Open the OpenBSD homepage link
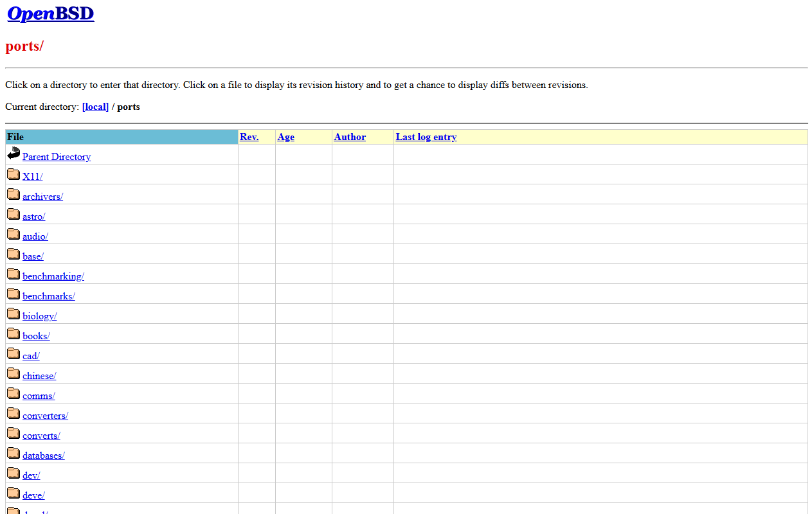Viewport: 812px width, 514px height. pyautogui.click(x=50, y=13)
